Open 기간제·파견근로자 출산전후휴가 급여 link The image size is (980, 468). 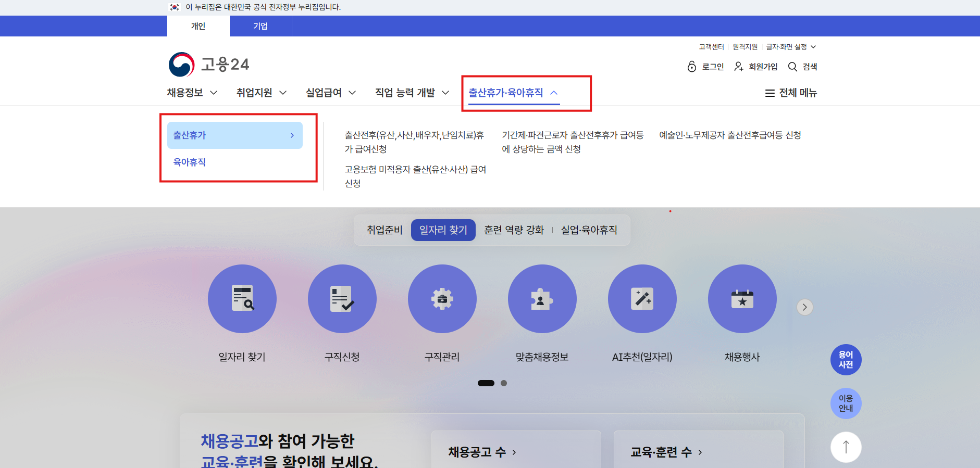click(573, 142)
